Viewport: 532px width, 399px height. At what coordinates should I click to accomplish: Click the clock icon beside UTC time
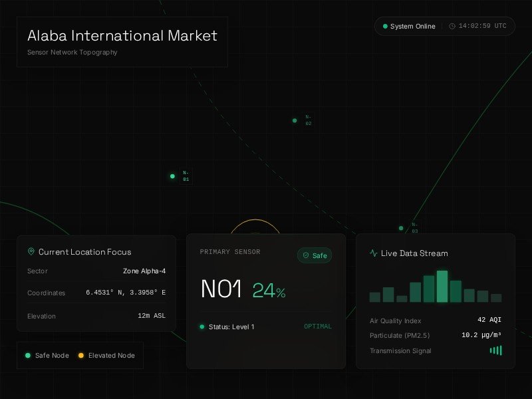pos(452,27)
